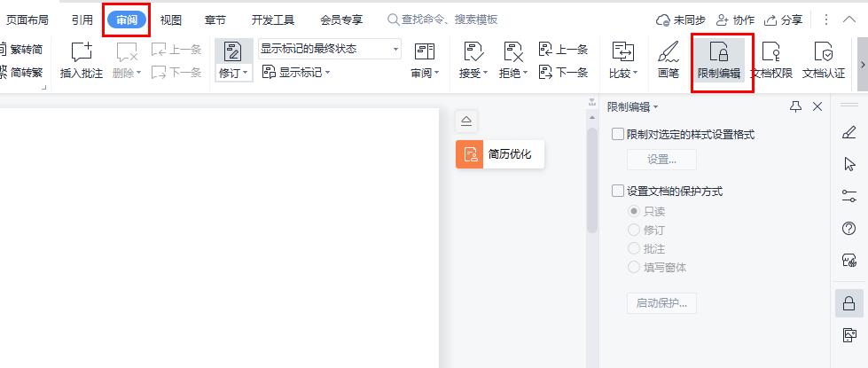This screenshot has height=368, width=868.
Task: Open the sidebar help question icon
Action: tap(848, 228)
